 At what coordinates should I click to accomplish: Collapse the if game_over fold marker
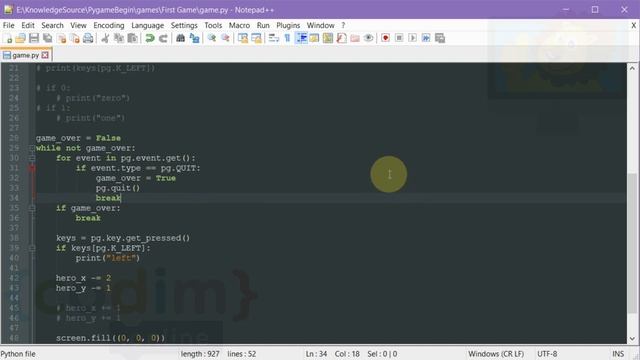pos(32,208)
